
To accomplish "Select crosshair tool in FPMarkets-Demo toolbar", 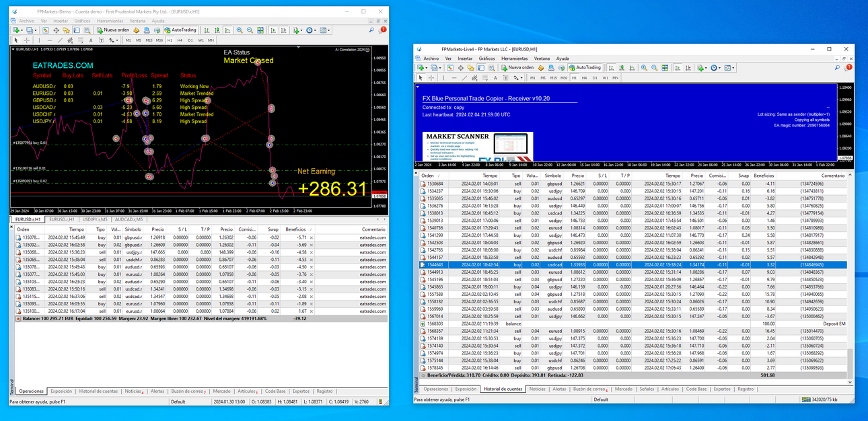I will [x=26, y=40].
